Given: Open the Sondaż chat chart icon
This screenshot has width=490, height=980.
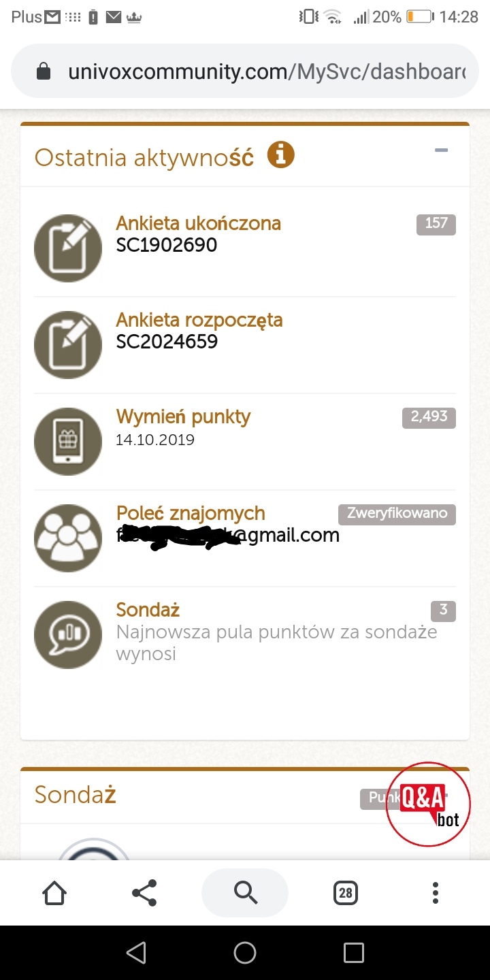Looking at the screenshot, I should coord(68,635).
